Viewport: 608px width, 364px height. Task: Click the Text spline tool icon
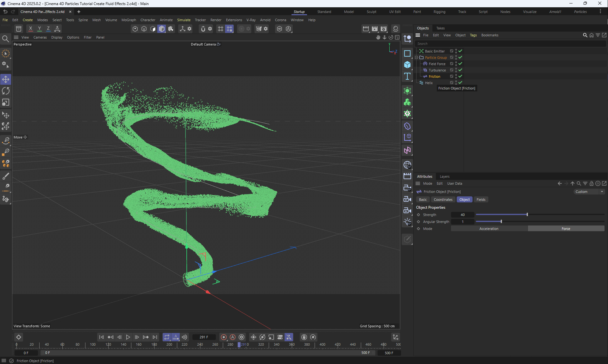(407, 76)
